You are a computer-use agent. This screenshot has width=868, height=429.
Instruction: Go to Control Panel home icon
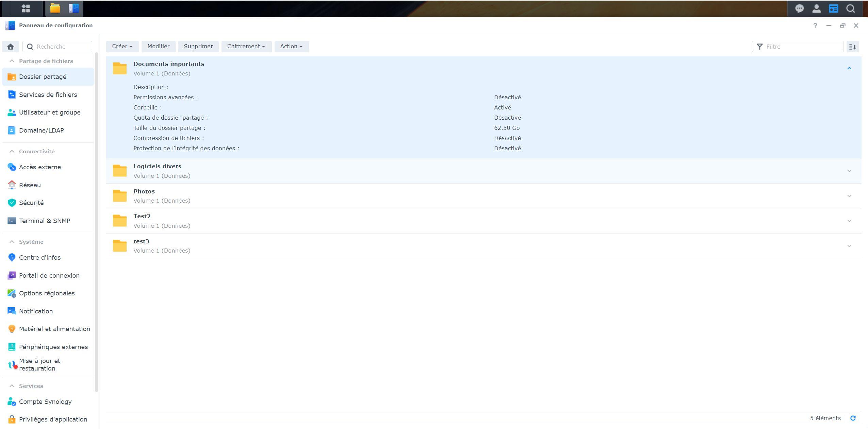coord(11,47)
